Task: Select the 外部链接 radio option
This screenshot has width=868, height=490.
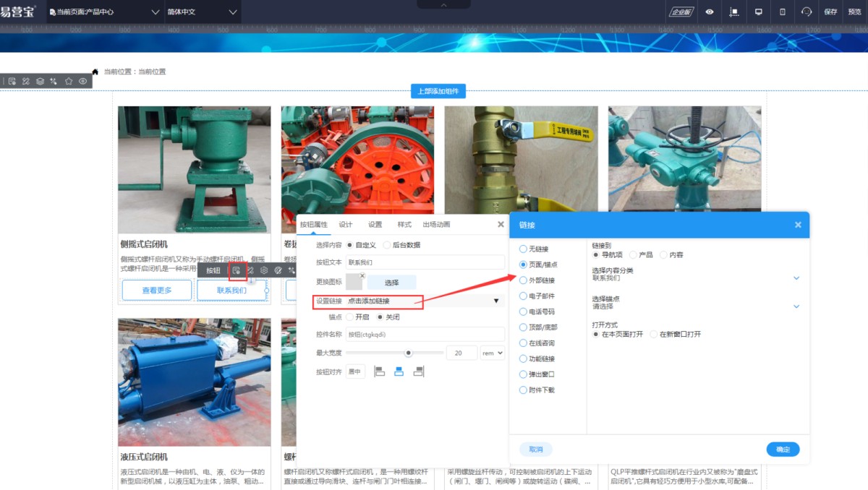Action: pos(524,280)
